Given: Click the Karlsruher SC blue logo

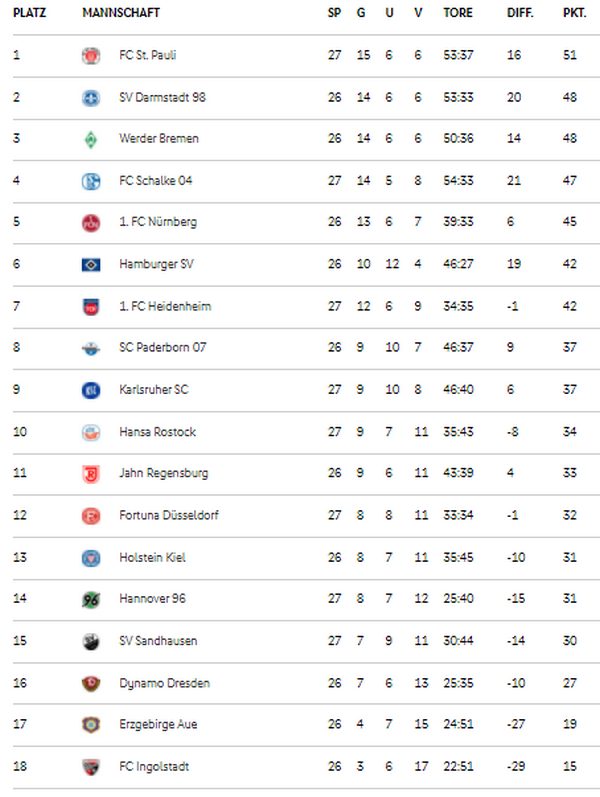Looking at the screenshot, I should point(91,390).
